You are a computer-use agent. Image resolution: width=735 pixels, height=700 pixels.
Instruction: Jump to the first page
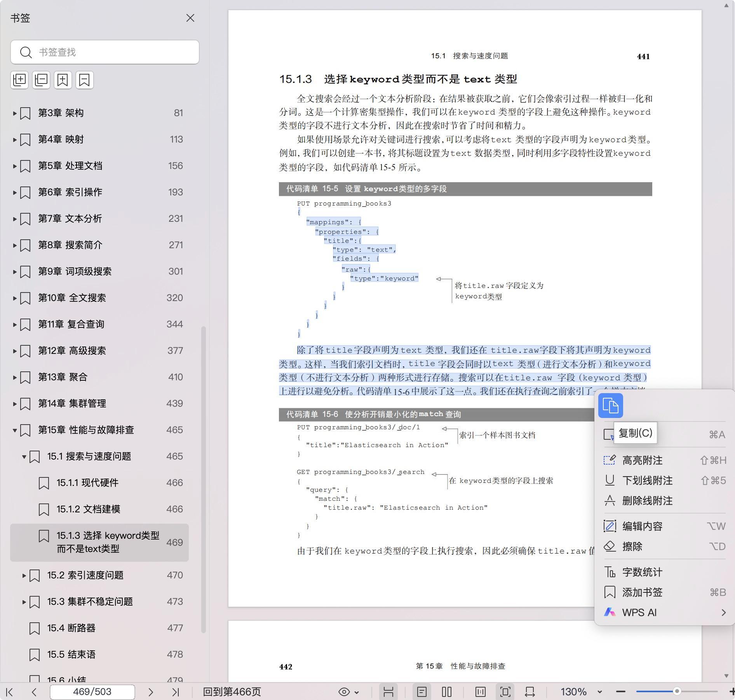coord(10,692)
